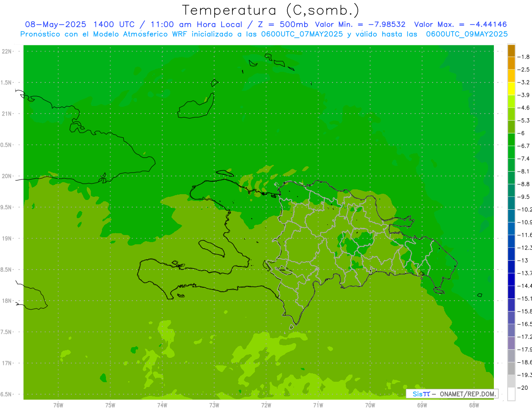Select the 'Z = 500mb' pressure level text

click(x=284, y=24)
